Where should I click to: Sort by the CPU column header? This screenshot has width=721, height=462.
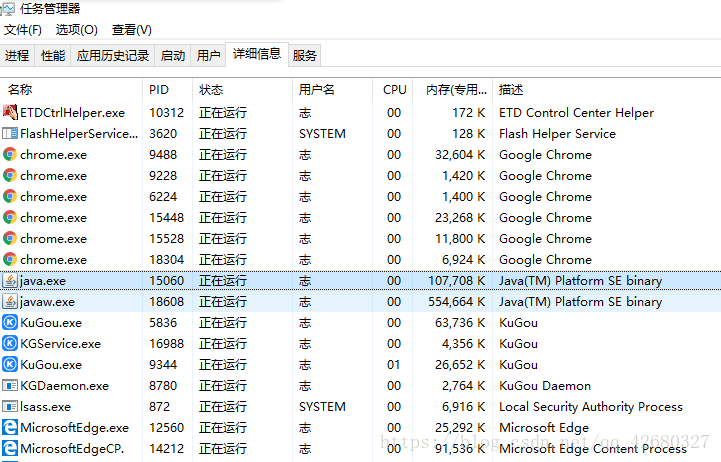click(x=393, y=90)
